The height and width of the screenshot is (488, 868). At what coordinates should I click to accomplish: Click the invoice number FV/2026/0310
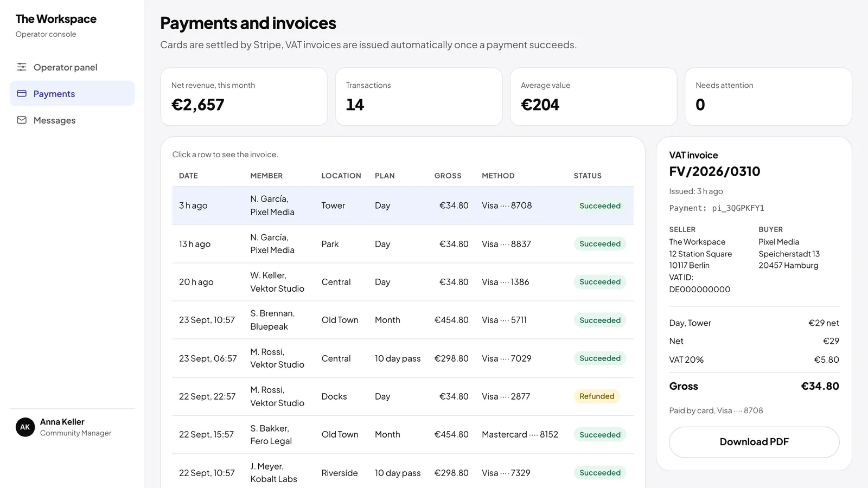(x=714, y=171)
